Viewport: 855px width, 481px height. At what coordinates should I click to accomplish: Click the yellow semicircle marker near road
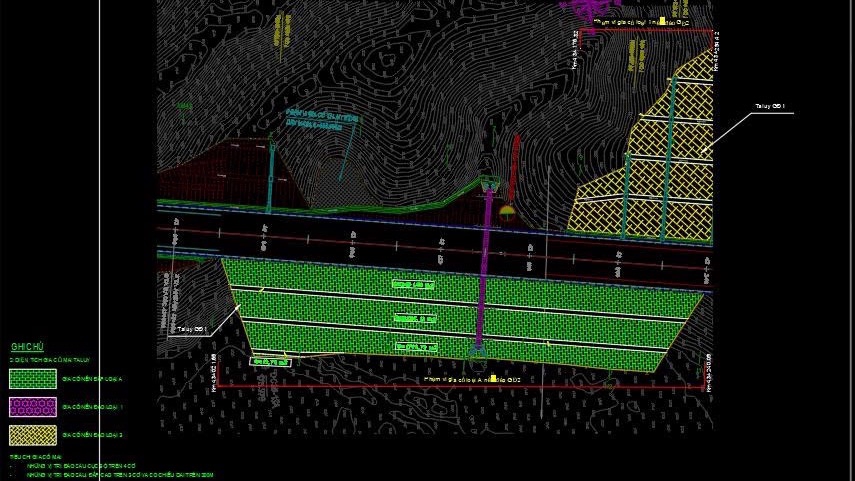(507, 211)
